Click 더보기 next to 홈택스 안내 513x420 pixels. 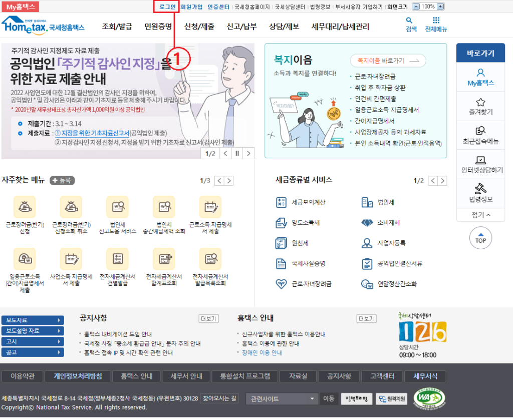pyautogui.click(x=366, y=319)
